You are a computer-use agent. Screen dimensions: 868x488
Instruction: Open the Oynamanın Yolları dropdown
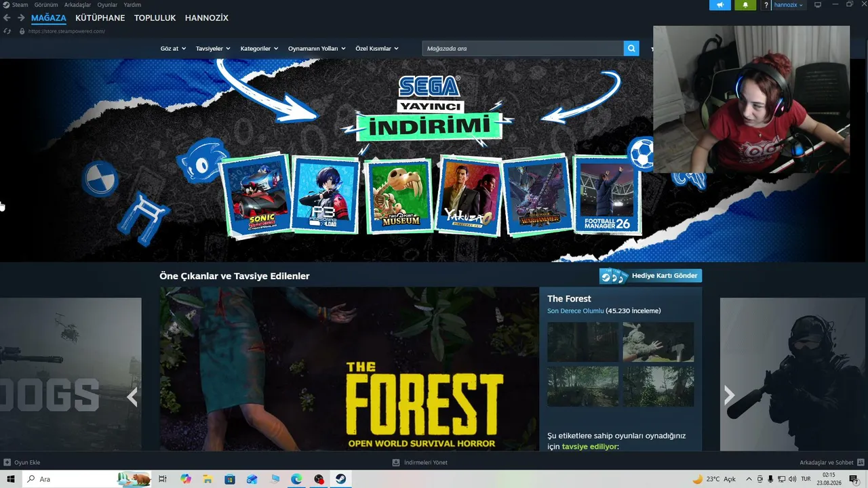click(317, 49)
